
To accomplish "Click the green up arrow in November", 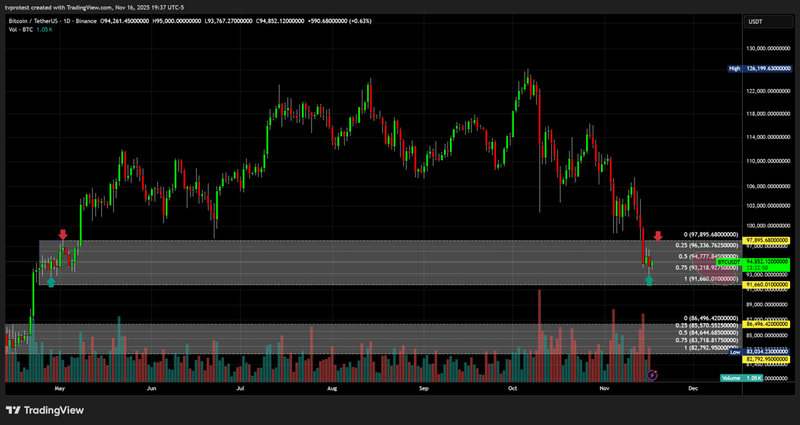I will [x=650, y=281].
